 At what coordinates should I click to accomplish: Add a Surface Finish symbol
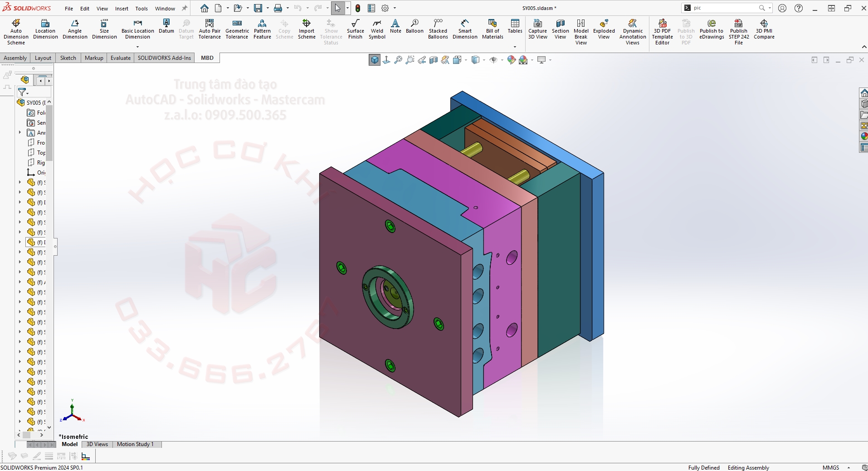coord(356,29)
